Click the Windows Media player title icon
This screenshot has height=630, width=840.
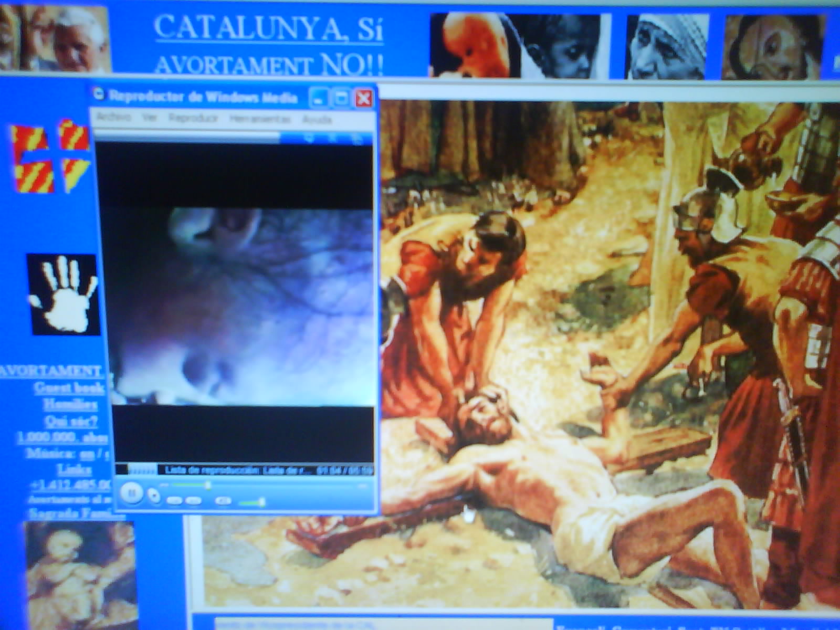click(x=99, y=94)
